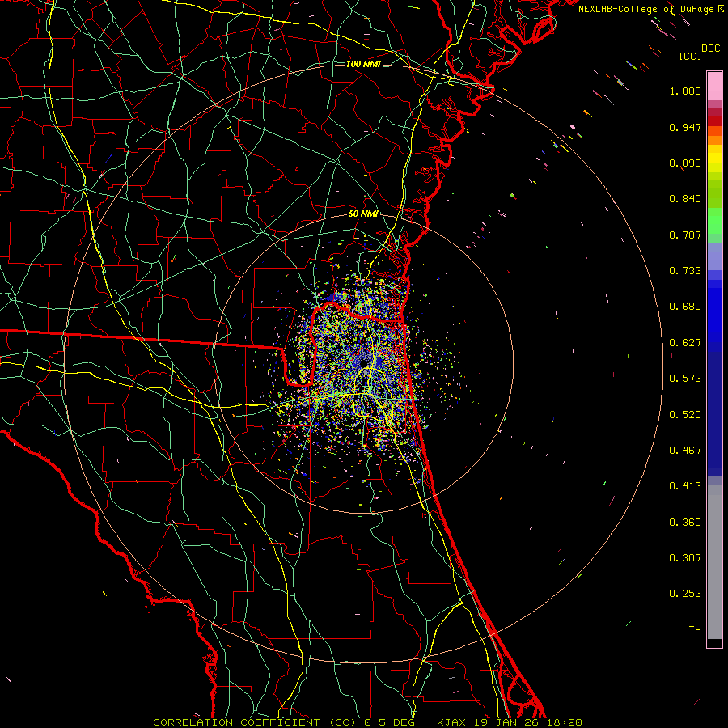Click the 0.253 scale value
728x728 pixels.
pyautogui.click(x=685, y=594)
